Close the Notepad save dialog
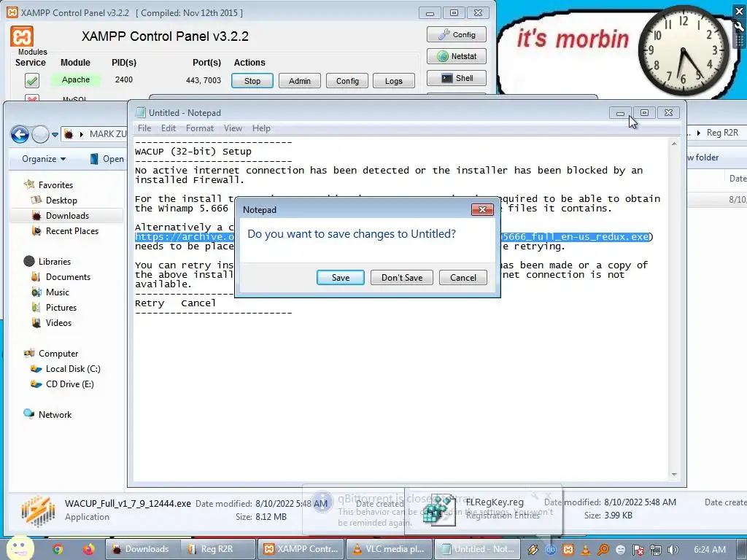 pos(482,209)
